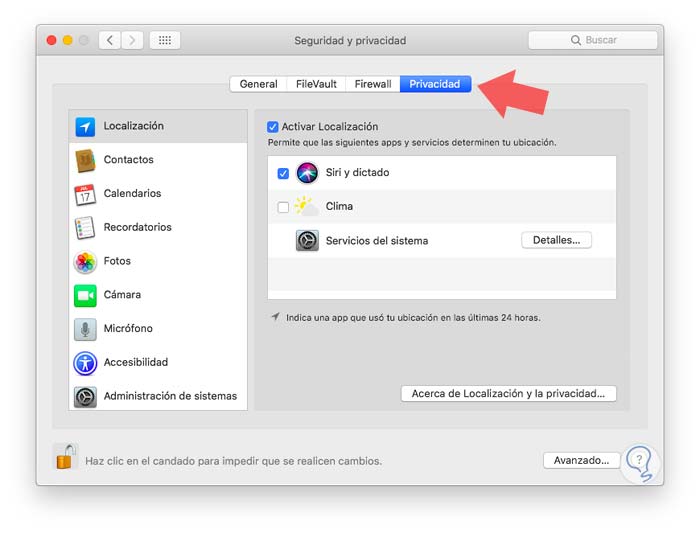Screen dimensions: 700x533
Task: Click the magnifier icon in search field
Action: [576, 40]
